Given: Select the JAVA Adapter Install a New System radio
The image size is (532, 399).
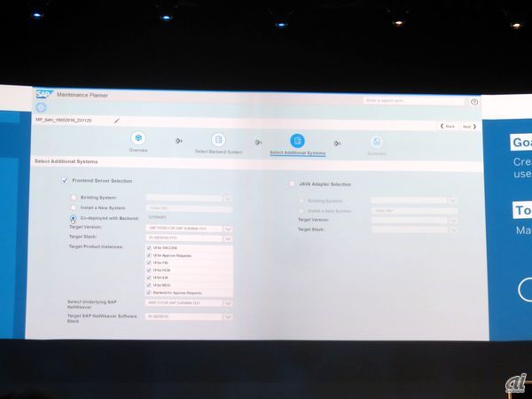Looking at the screenshot, I should pos(301,211).
